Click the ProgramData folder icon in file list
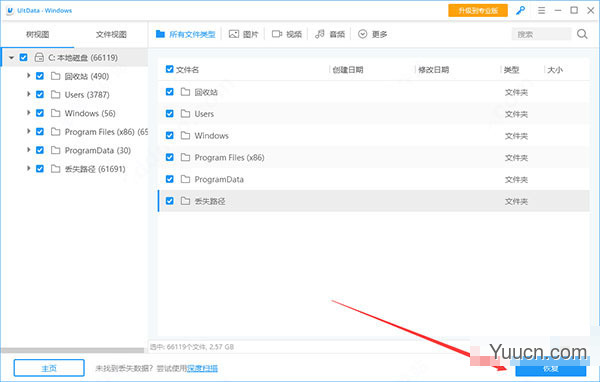This screenshot has height=382, width=600. point(186,179)
